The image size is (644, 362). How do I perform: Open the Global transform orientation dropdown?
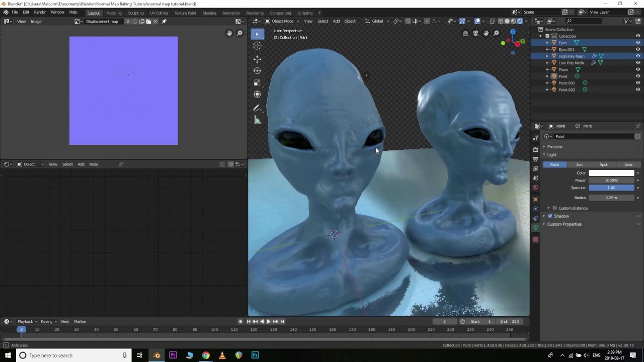(377, 21)
